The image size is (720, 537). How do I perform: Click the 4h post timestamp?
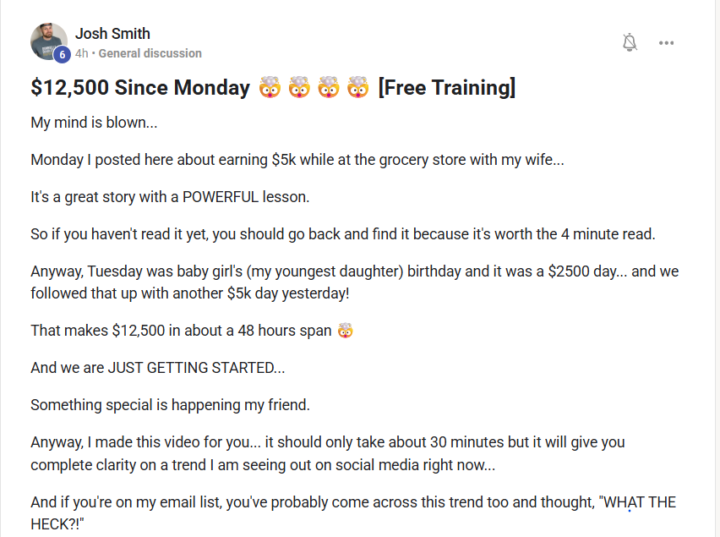pyautogui.click(x=82, y=53)
